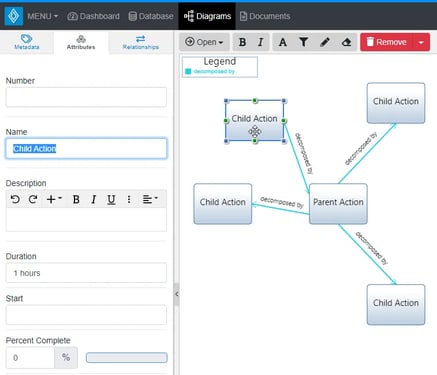The image size is (437, 375).
Task: Select the pencil edit tool
Action: pos(325,42)
